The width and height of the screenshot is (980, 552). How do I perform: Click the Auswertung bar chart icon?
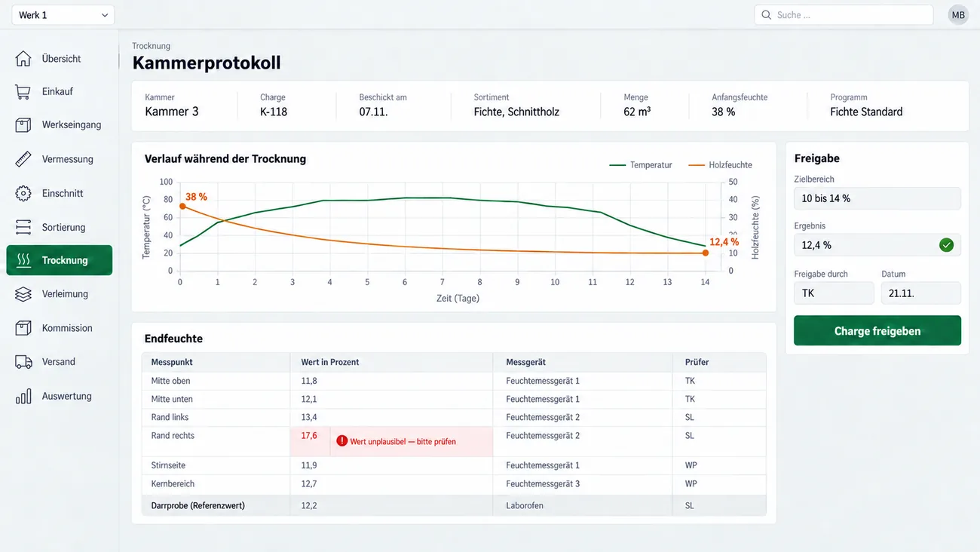tap(23, 396)
